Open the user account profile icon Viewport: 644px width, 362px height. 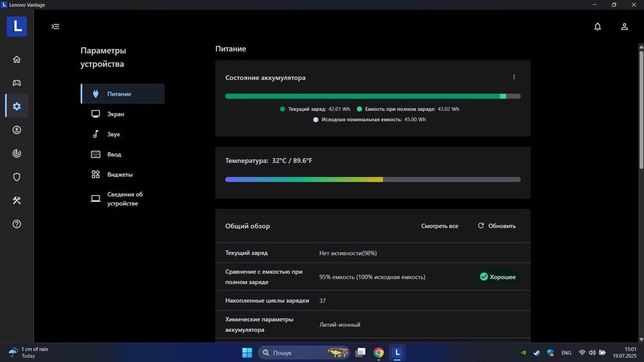tap(624, 26)
